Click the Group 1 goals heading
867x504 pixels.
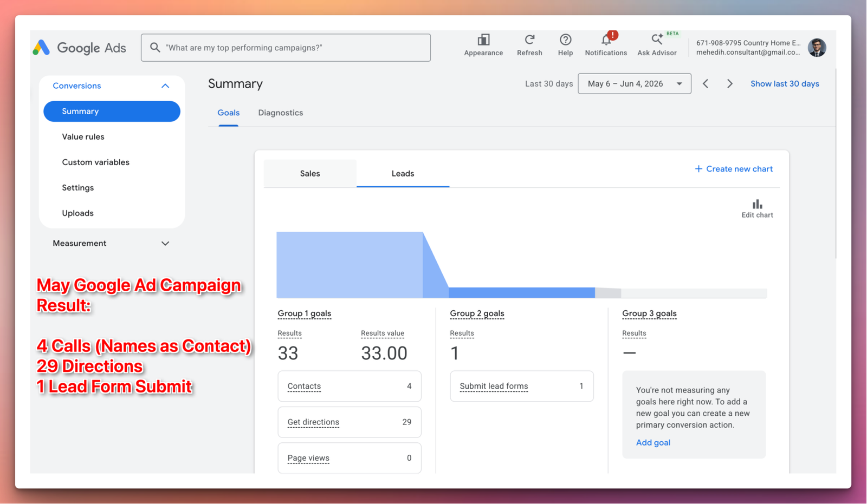tap(304, 313)
